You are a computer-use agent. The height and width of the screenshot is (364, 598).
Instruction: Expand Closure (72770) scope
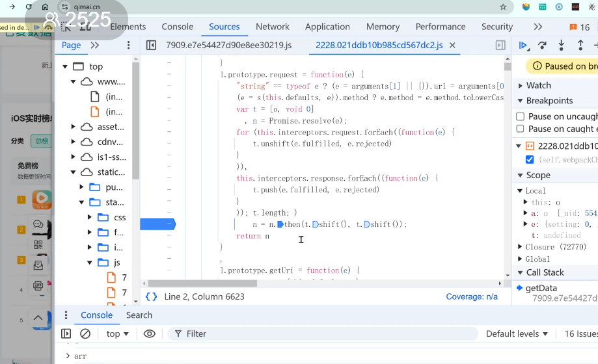[x=520, y=247]
